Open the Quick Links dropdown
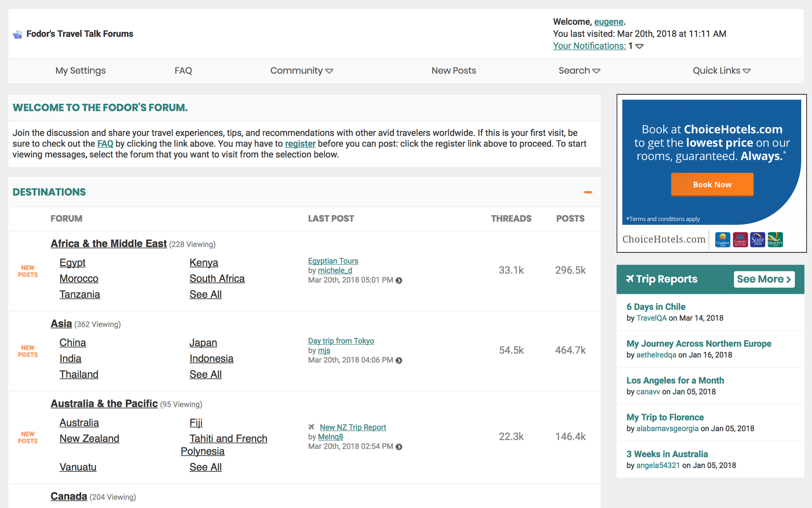 [x=721, y=71]
